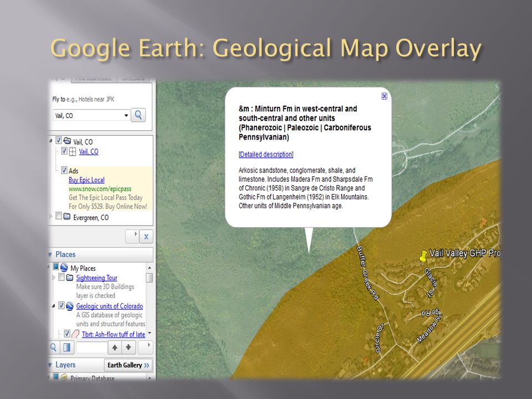
Task: Collapse the Layers panel
Action: 50,365
